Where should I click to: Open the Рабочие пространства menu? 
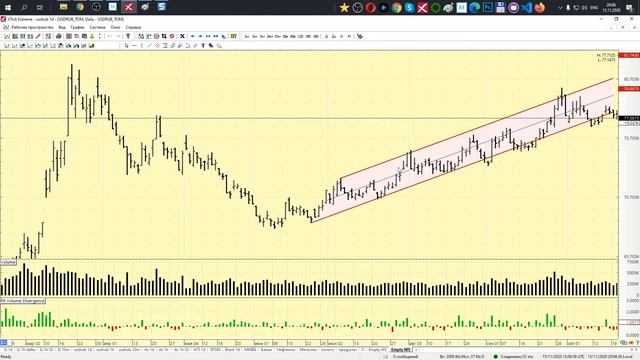[32, 27]
